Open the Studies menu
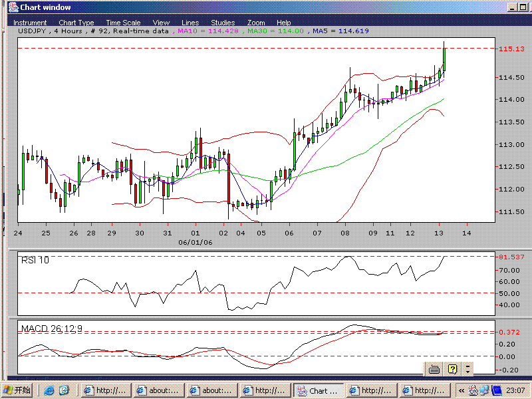This screenshot has height=399, width=532. pos(223,23)
